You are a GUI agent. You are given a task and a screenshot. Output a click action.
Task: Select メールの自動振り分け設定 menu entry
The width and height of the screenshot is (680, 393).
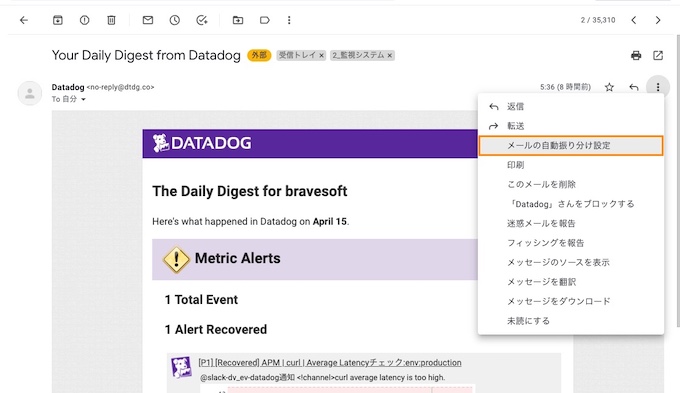pyautogui.click(x=571, y=145)
